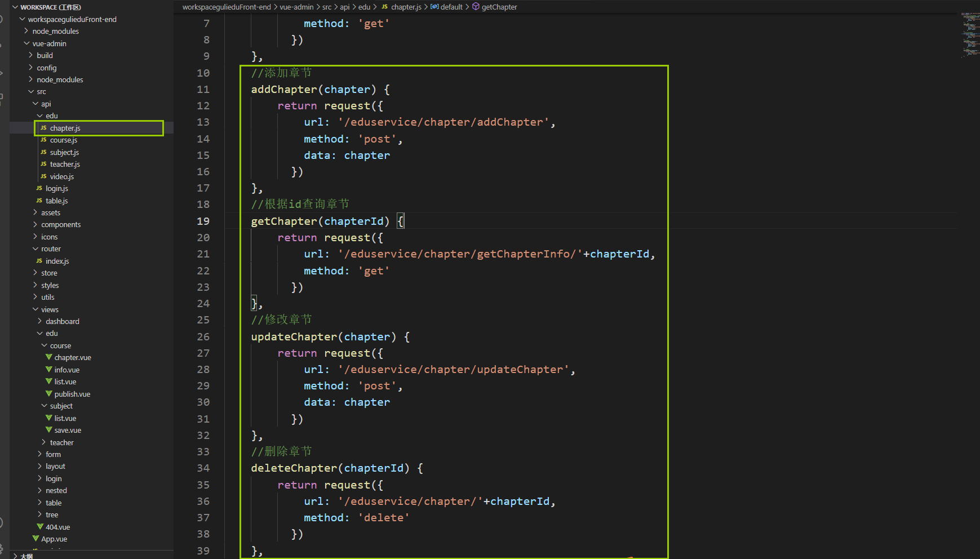Click the JS icon beside index.js

pyautogui.click(x=39, y=261)
